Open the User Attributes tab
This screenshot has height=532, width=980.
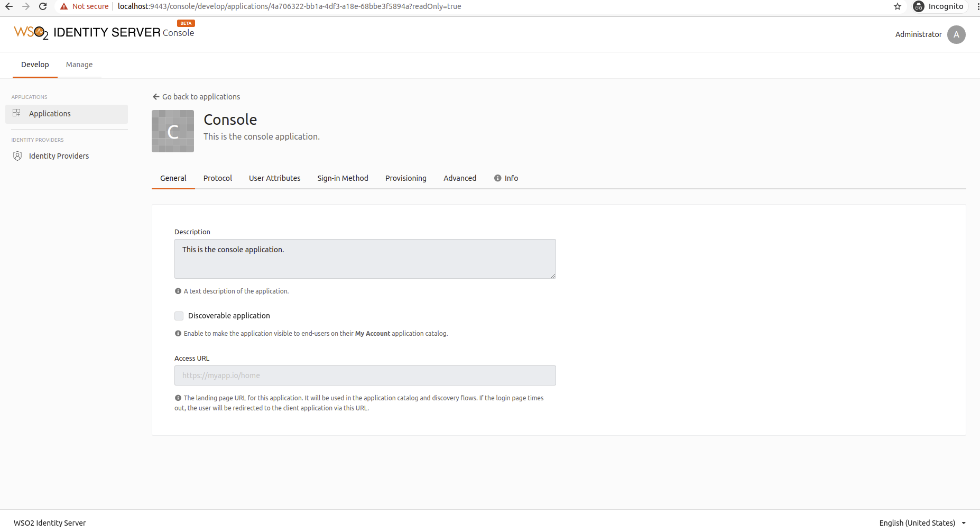click(x=275, y=178)
